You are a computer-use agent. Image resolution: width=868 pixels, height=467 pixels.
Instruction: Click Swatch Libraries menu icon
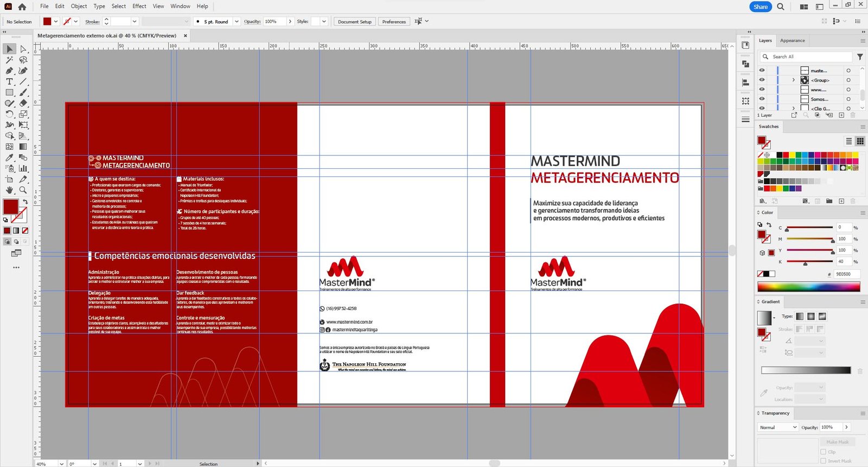[763, 201]
